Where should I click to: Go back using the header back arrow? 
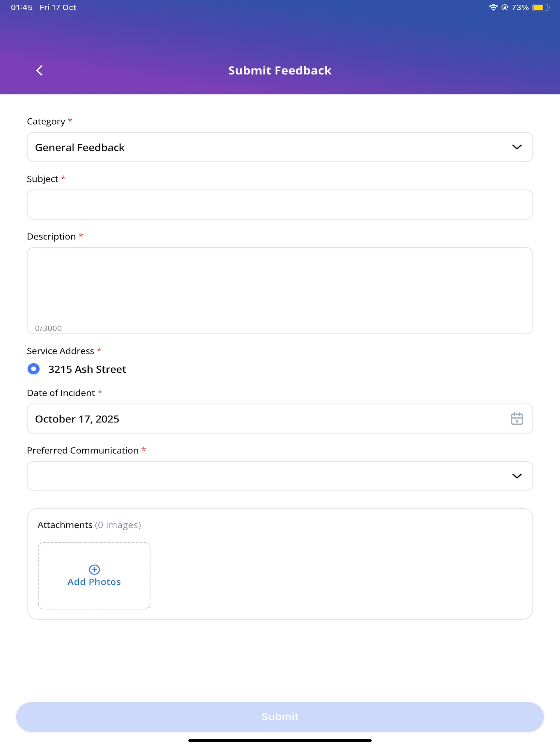pos(40,71)
